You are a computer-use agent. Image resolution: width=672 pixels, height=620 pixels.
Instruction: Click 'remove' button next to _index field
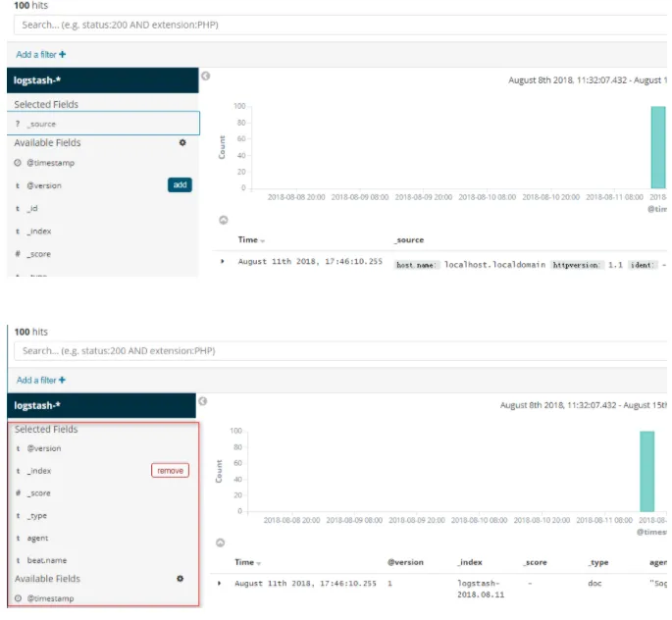[170, 471]
